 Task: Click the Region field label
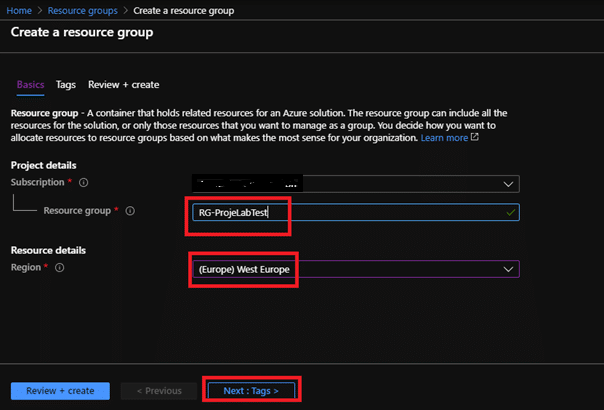[x=25, y=267]
